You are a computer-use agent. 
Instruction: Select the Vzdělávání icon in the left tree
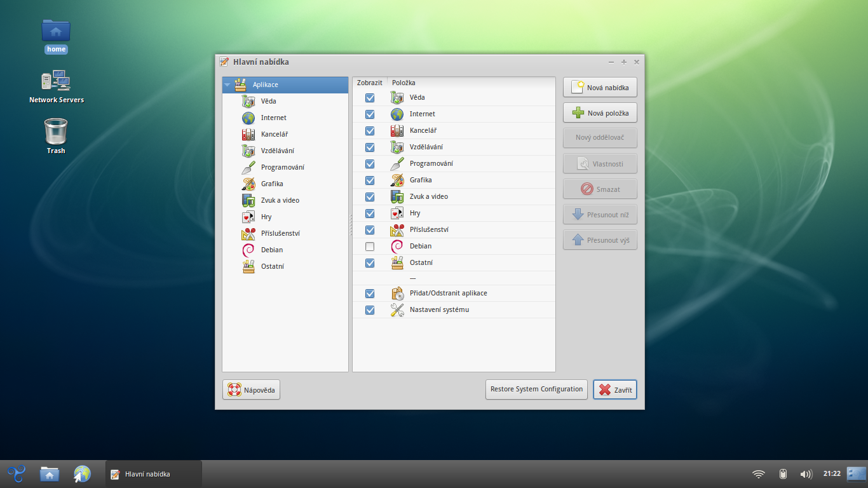(248, 151)
